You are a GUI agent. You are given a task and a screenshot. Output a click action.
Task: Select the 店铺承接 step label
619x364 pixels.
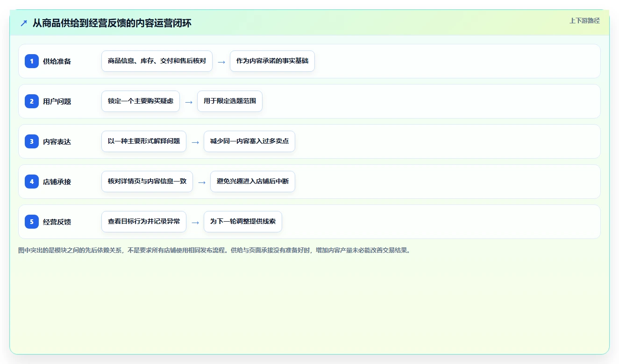57,182
